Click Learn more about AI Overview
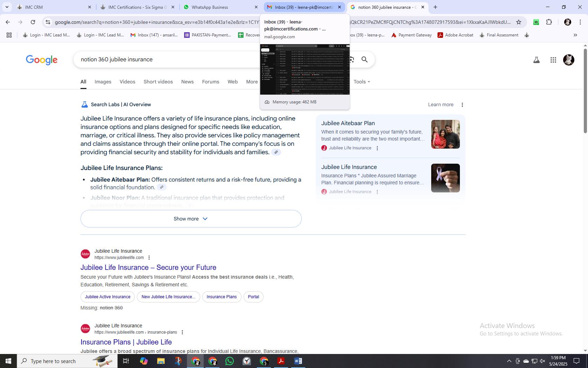588x368 pixels. click(x=441, y=104)
